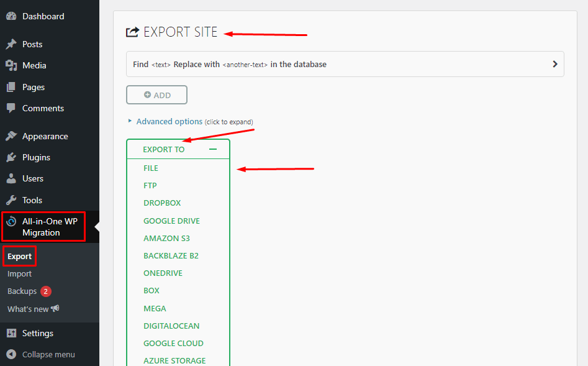
Task: Open the Plugins menu
Action: coord(36,157)
